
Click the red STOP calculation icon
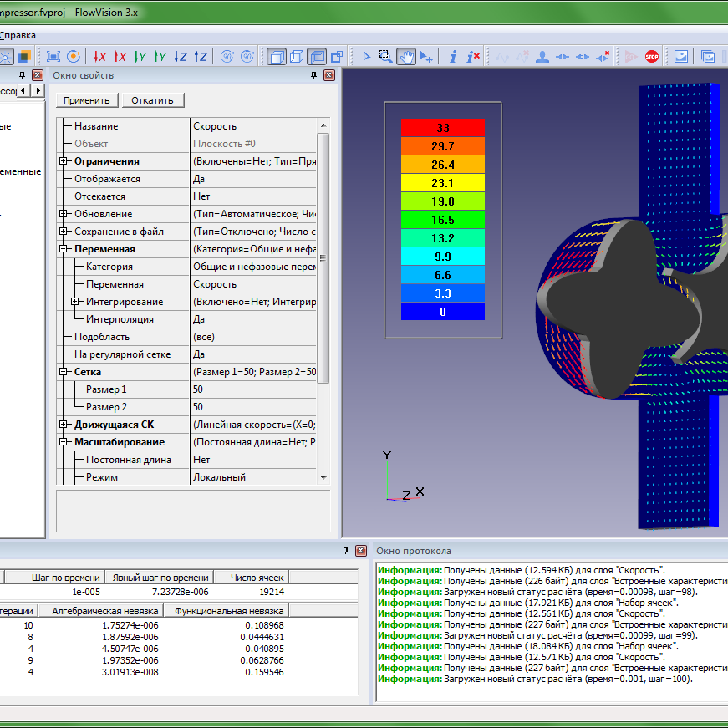click(x=652, y=56)
